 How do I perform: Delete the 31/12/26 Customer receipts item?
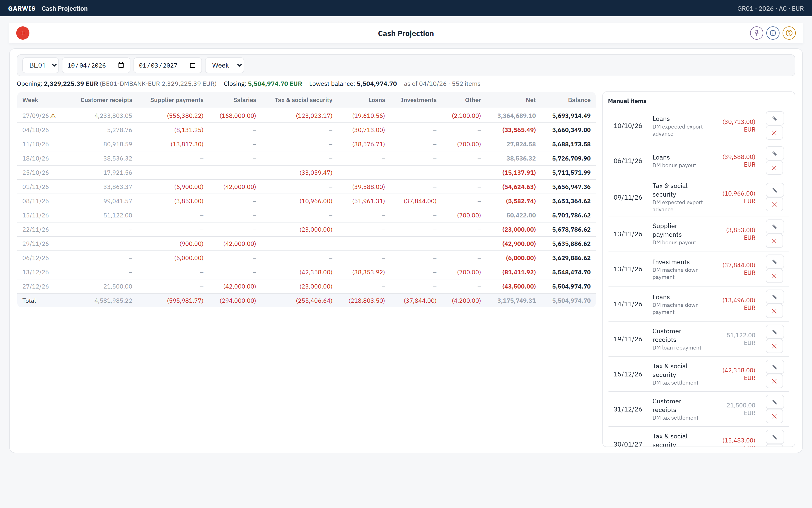point(774,416)
